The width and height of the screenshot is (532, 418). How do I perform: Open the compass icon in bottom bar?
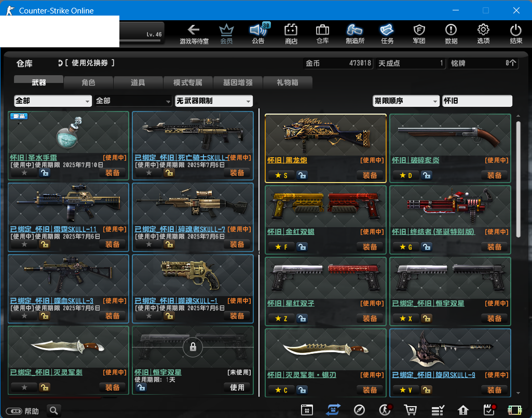(359, 410)
